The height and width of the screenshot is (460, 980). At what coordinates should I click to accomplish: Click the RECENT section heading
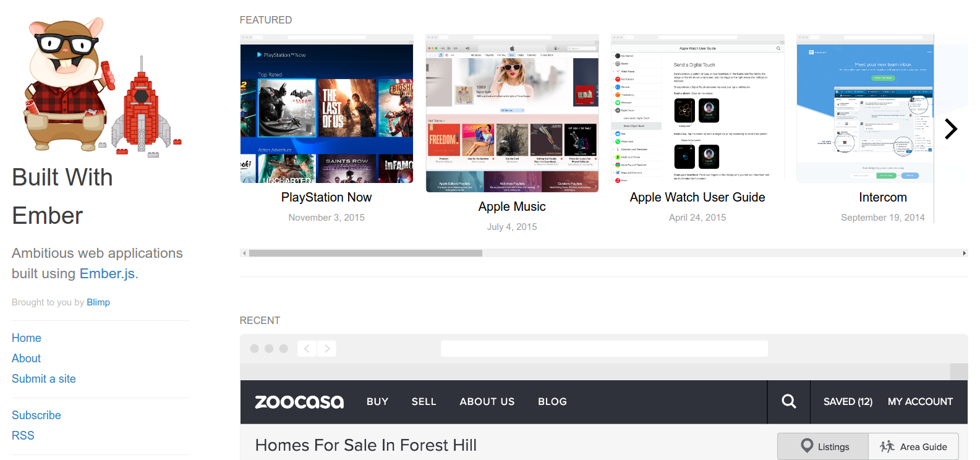(x=260, y=320)
